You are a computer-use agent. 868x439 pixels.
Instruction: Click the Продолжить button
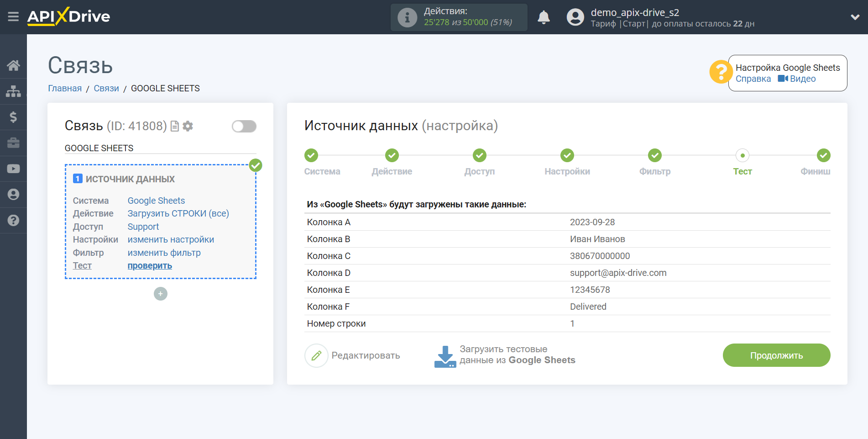pyautogui.click(x=776, y=355)
